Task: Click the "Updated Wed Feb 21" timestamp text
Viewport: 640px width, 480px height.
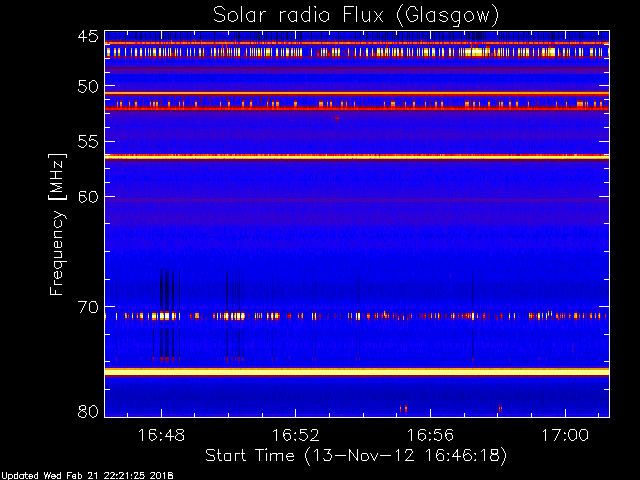Action: click(87, 476)
